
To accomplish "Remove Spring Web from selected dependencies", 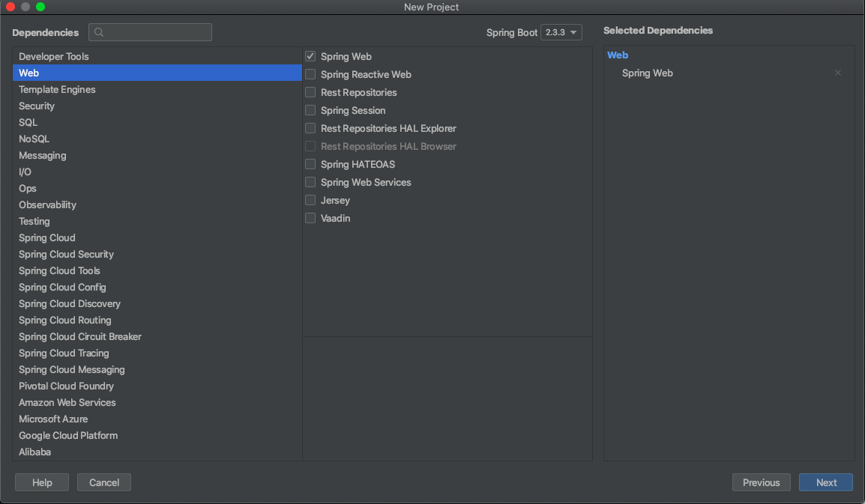I will (838, 73).
